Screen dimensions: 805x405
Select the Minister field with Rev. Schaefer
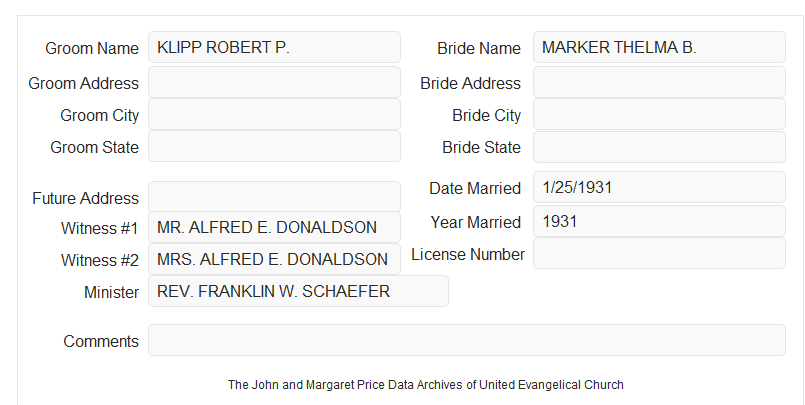(x=298, y=291)
